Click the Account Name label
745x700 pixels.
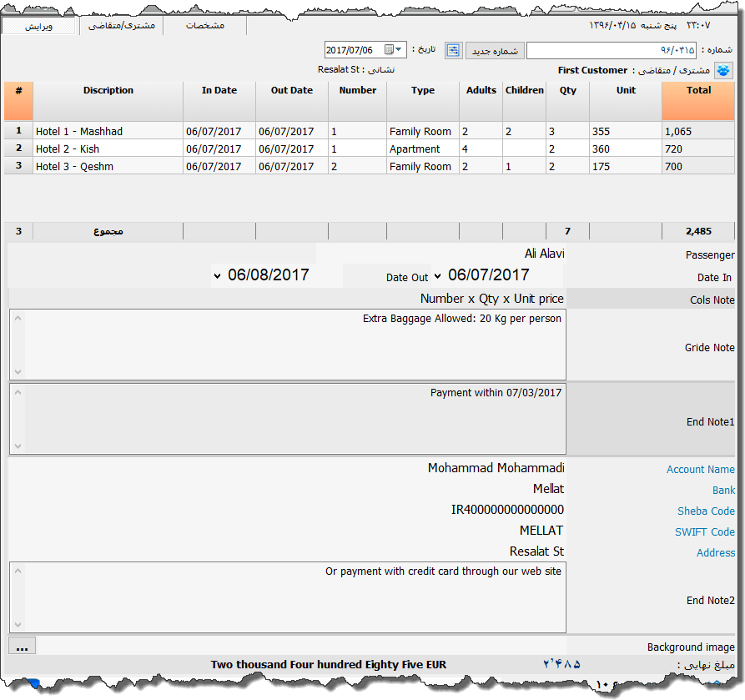701,469
